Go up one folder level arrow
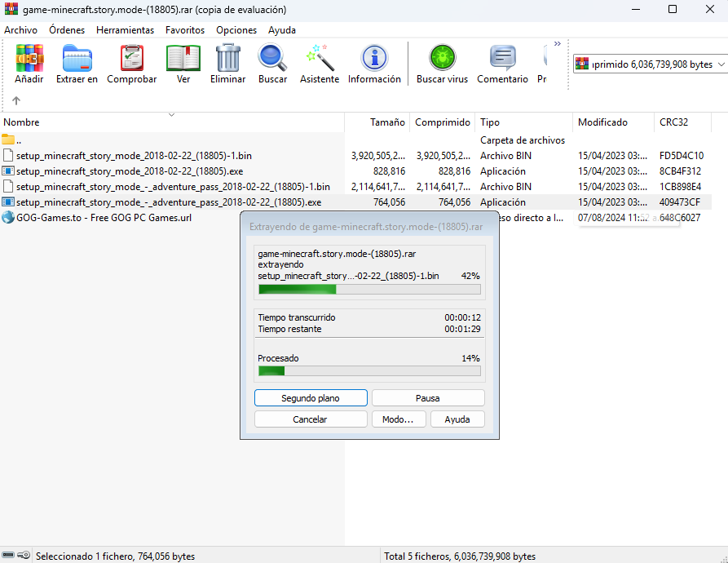 pos(16,100)
